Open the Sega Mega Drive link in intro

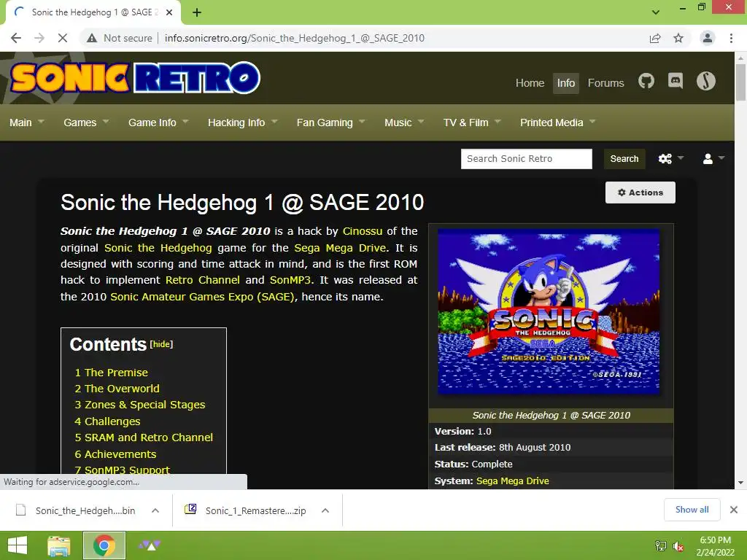(x=341, y=248)
